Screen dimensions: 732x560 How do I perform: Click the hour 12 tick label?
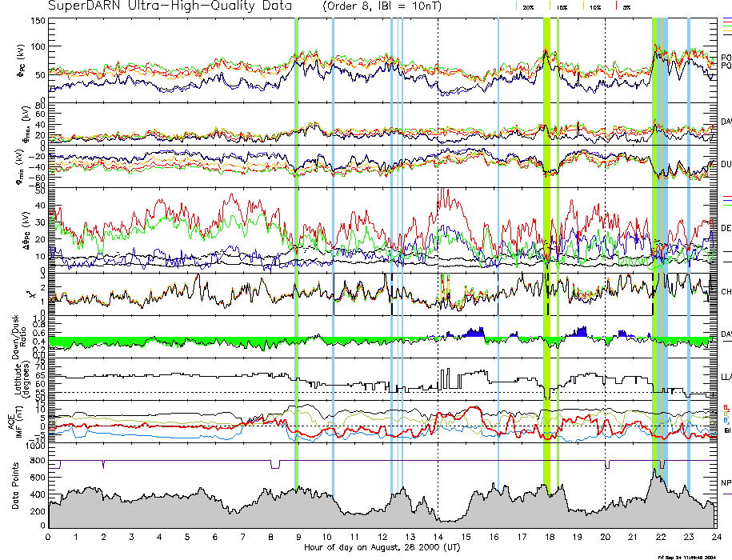[x=382, y=537]
